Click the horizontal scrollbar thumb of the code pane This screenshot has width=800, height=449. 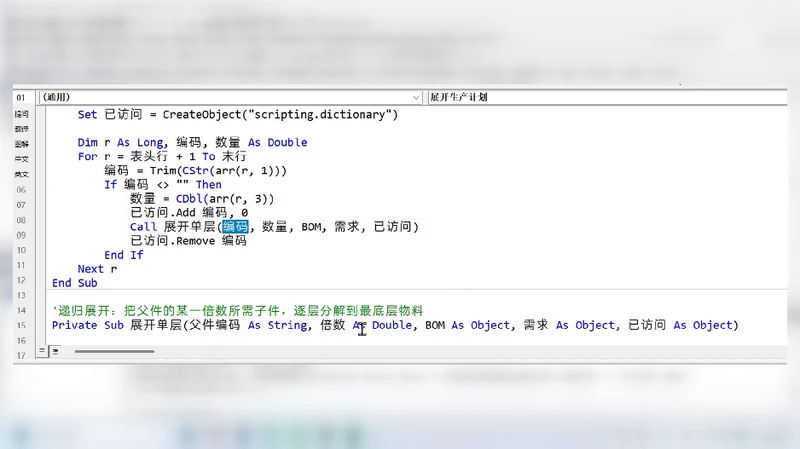click(x=114, y=351)
